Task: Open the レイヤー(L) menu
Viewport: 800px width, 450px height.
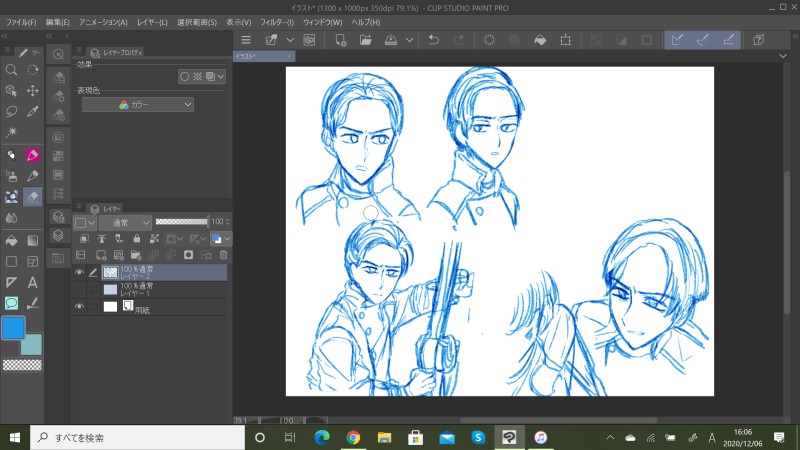Action: pos(152,21)
